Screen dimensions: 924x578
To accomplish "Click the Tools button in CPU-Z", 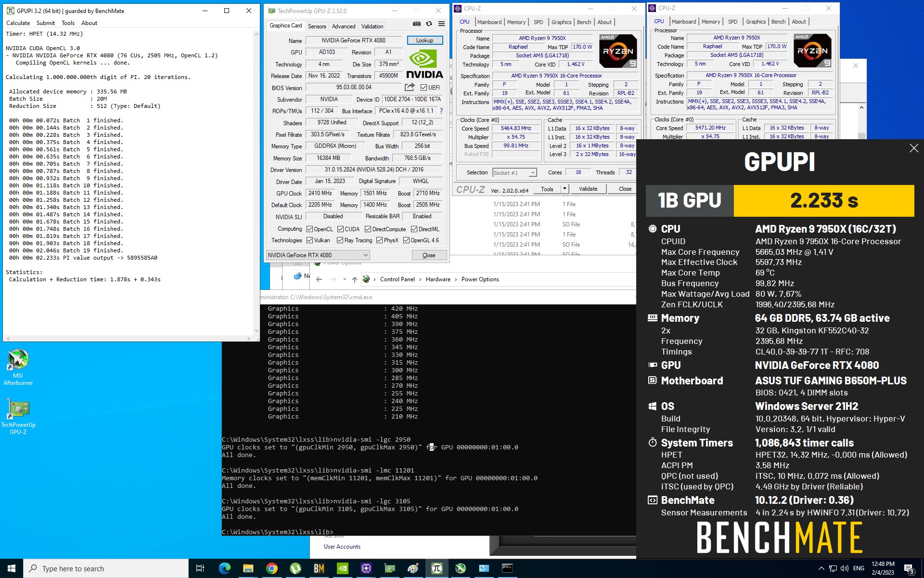I will tap(547, 189).
